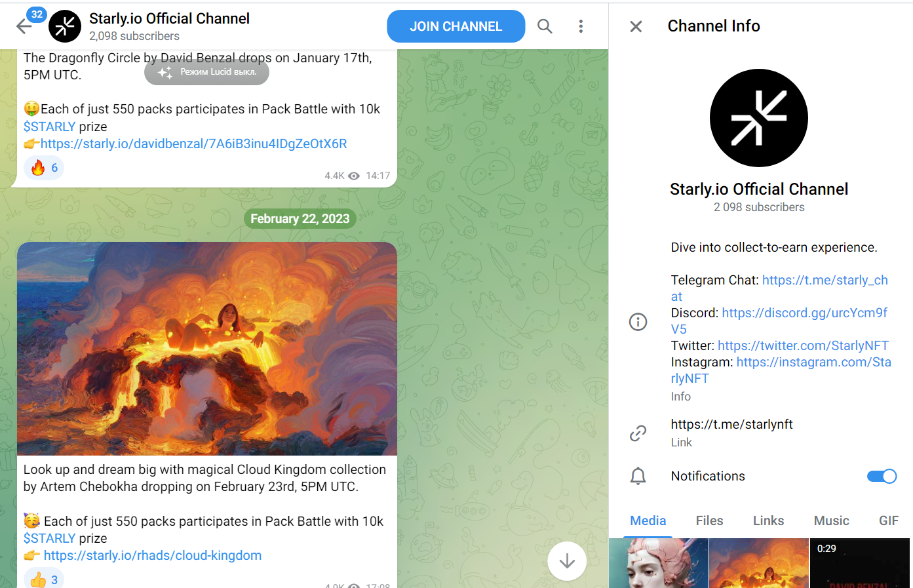The width and height of the screenshot is (913, 588).
Task: Click the notifications bell icon
Action: [x=638, y=476]
